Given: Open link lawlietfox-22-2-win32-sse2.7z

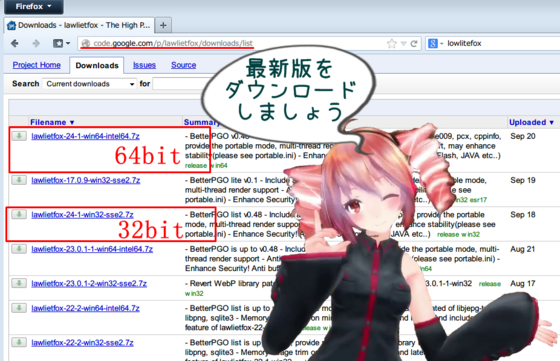Looking at the screenshot, I should 82,343.
